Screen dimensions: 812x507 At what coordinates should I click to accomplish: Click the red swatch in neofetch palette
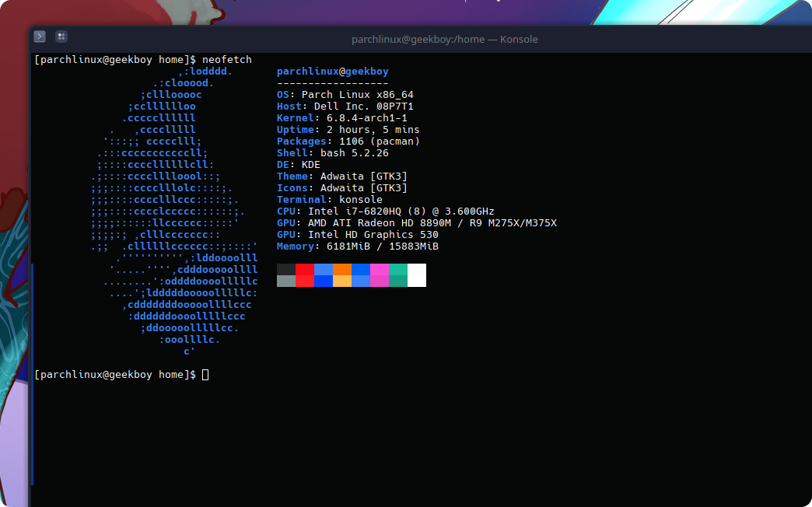click(303, 274)
